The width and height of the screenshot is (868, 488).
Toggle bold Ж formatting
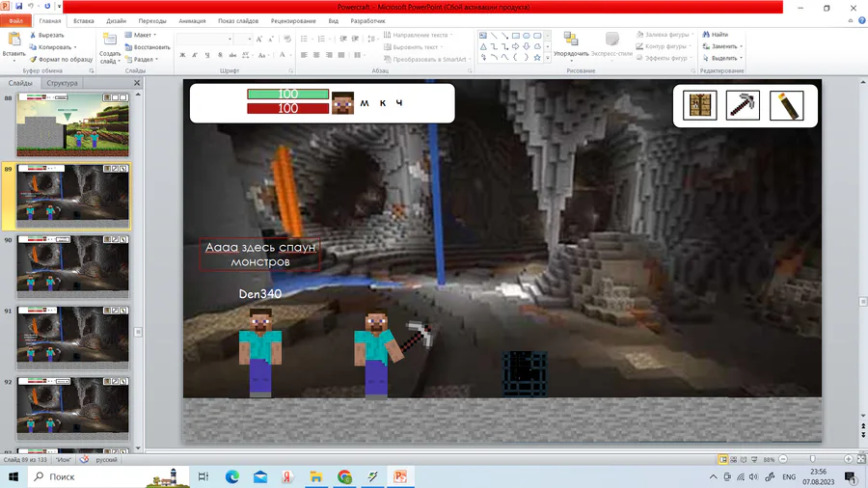click(x=182, y=55)
